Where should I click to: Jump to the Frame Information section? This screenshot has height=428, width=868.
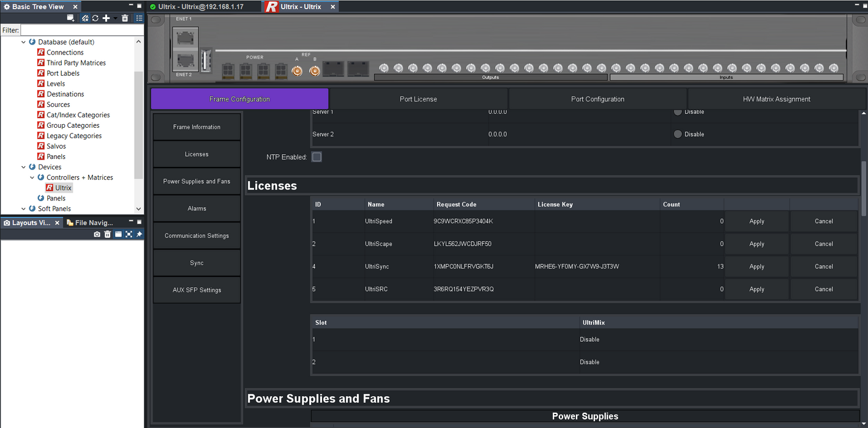pos(196,127)
